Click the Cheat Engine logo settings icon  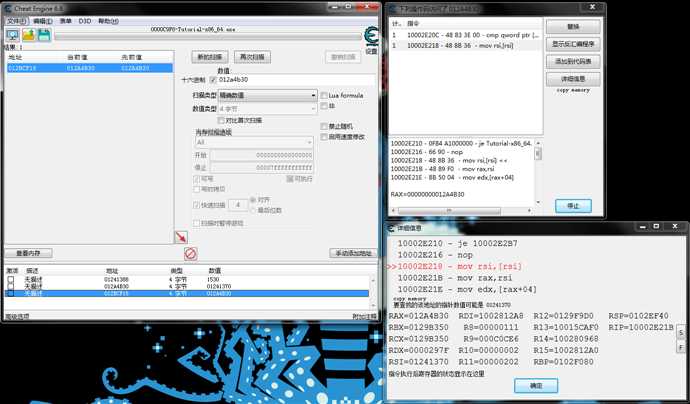372,36
